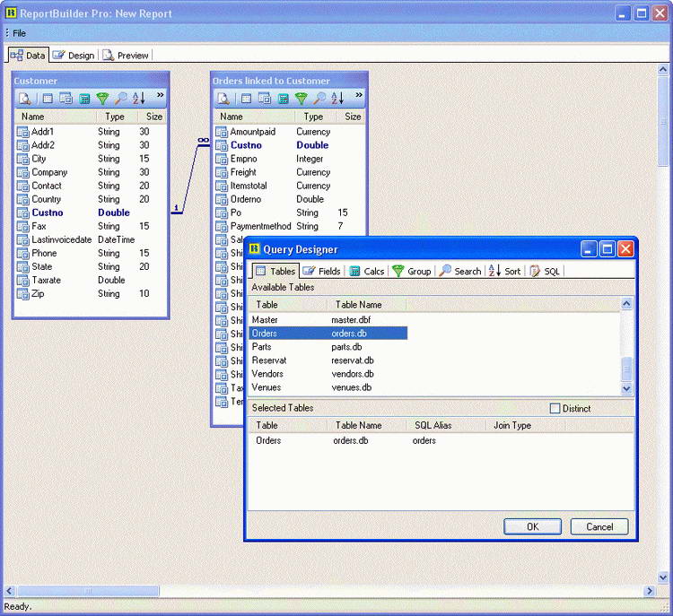Click Calcs icon in Customer panel toolbar
Image resolution: width=673 pixels, height=616 pixels.
tap(84, 100)
